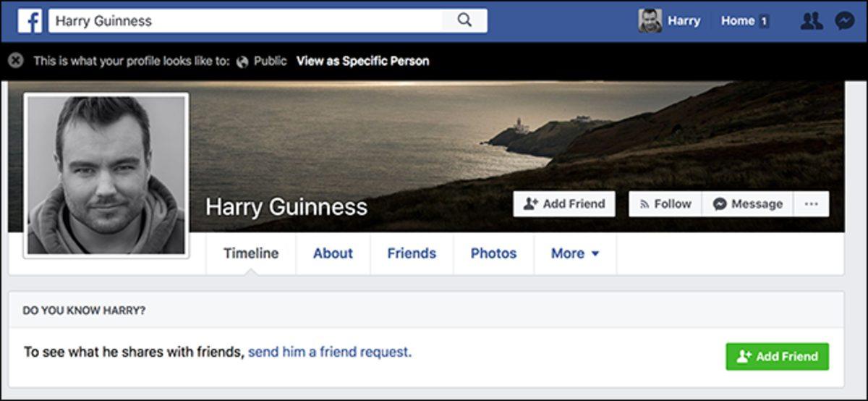Click the Facebook logo icon

coord(30,21)
